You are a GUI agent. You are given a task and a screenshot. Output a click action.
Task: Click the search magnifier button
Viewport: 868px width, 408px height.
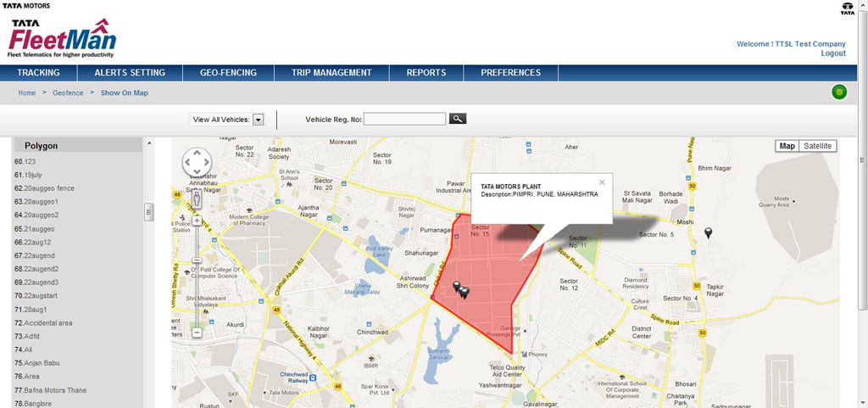457,119
